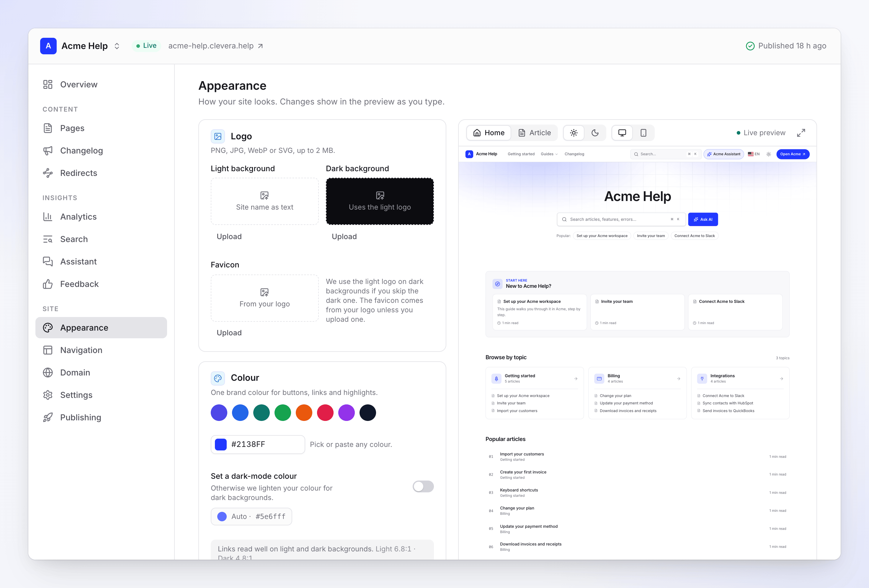Open Getting started in preview nav
869x588 pixels.
coord(521,154)
